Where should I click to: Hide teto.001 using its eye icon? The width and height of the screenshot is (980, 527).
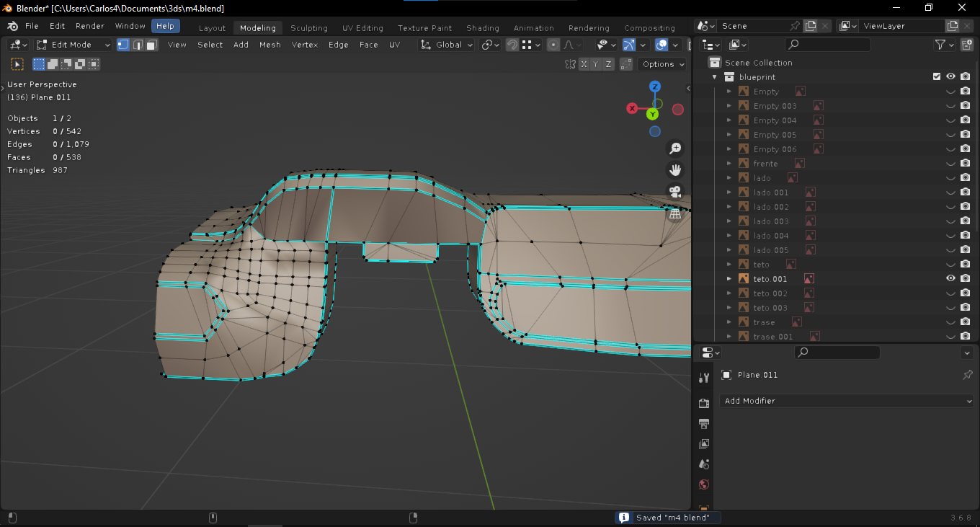(950, 279)
